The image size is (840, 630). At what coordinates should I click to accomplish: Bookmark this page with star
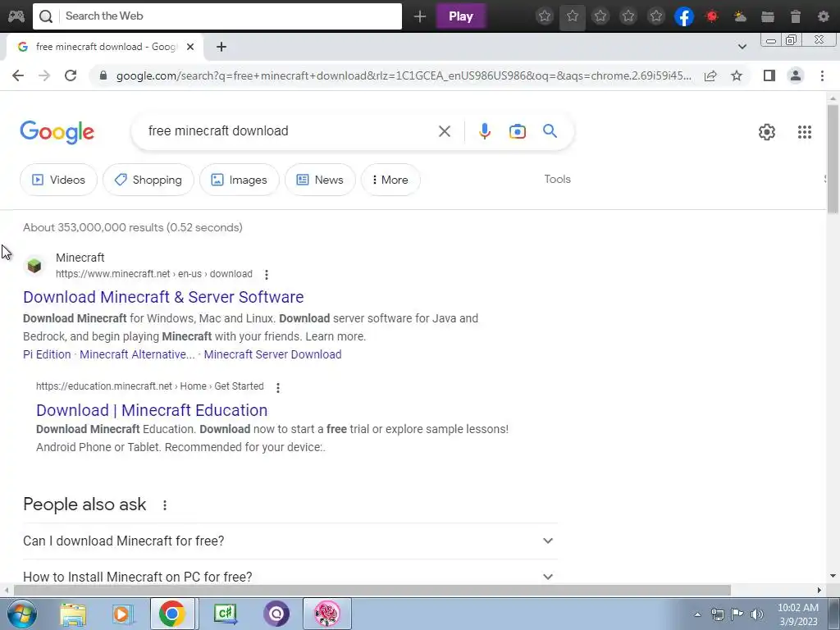pyautogui.click(x=737, y=75)
